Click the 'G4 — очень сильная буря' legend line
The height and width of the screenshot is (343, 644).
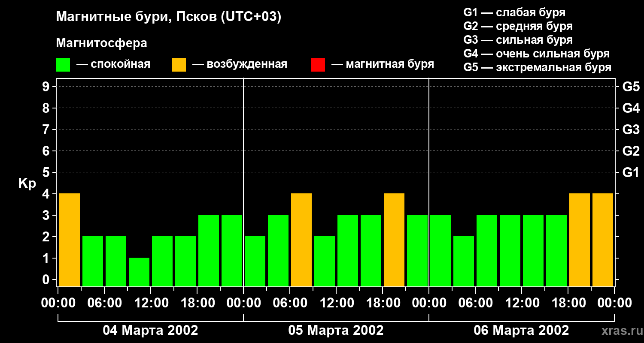(x=537, y=54)
